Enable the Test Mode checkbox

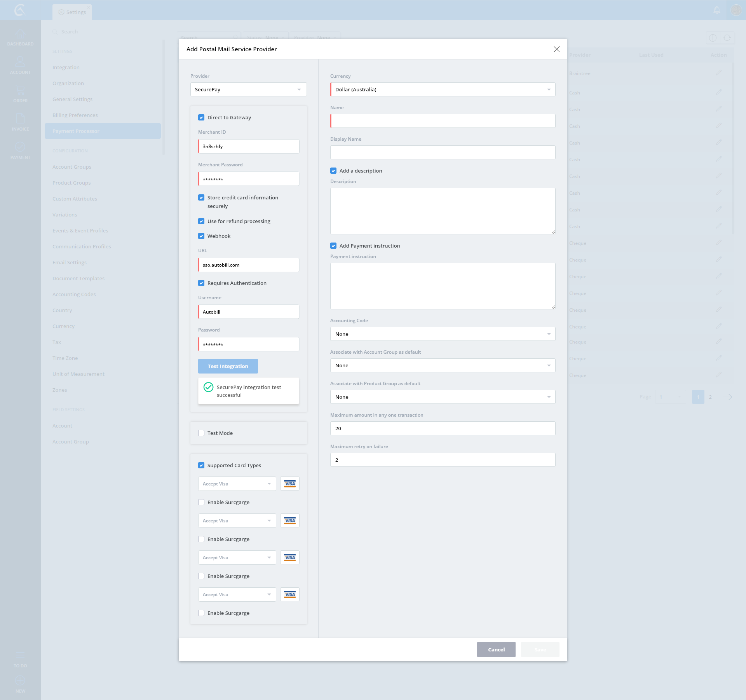click(x=201, y=433)
